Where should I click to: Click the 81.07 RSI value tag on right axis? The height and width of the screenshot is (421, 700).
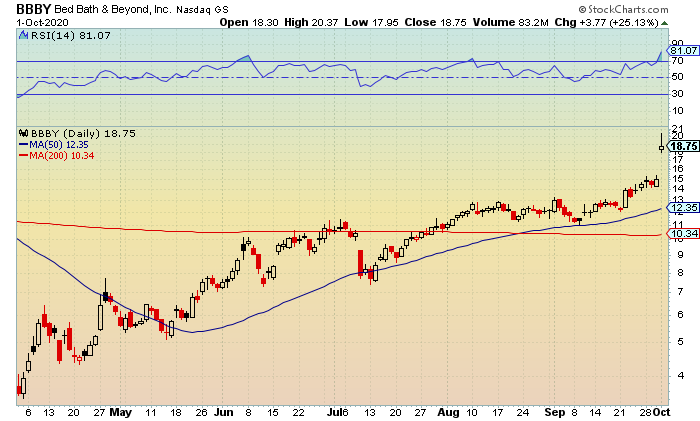683,50
